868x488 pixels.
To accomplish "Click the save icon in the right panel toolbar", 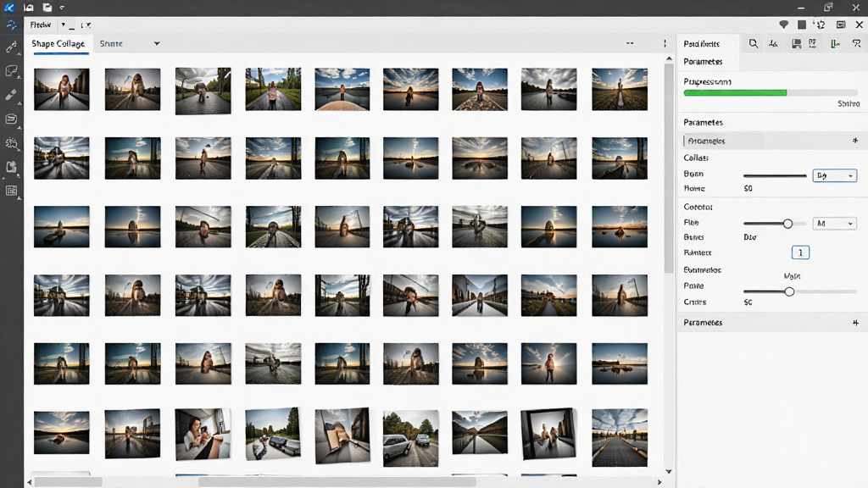I will [x=797, y=44].
